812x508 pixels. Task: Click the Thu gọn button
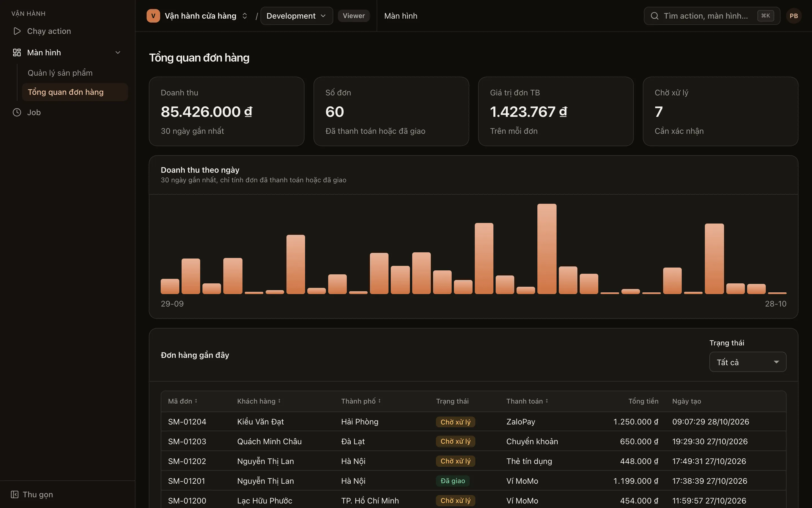pos(32,494)
